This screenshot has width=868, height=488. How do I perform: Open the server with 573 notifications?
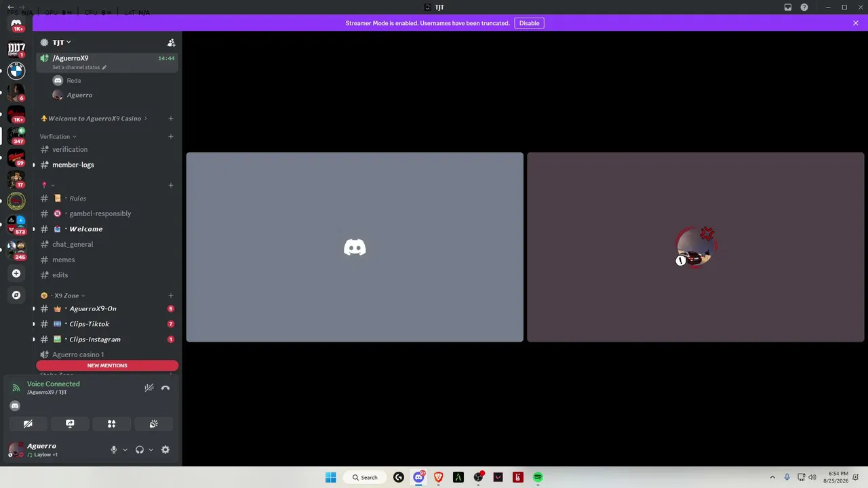pyautogui.click(x=16, y=224)
